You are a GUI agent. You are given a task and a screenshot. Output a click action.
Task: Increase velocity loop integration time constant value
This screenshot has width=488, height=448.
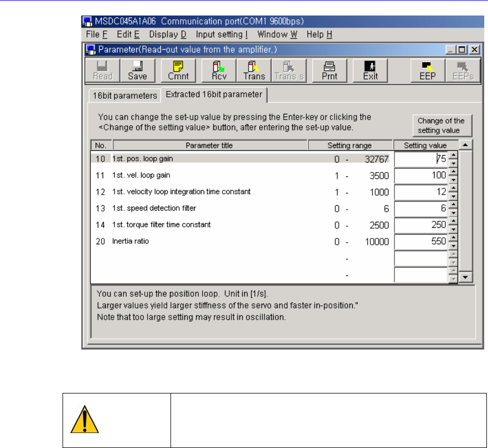453,188
